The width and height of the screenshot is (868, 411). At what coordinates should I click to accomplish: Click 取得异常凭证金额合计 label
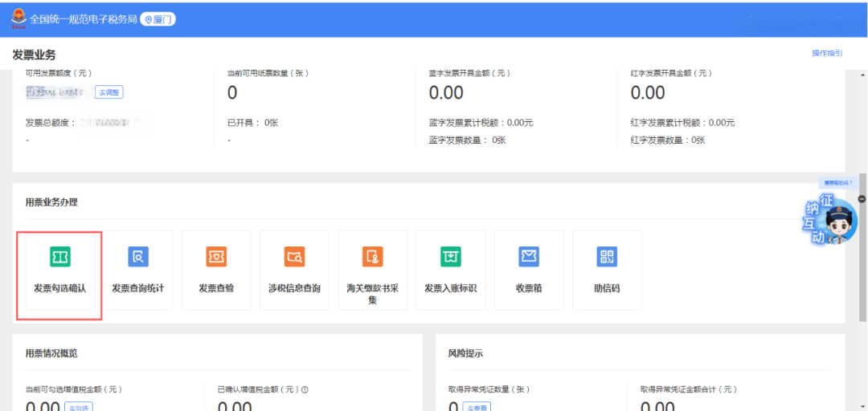click(689, 389)
